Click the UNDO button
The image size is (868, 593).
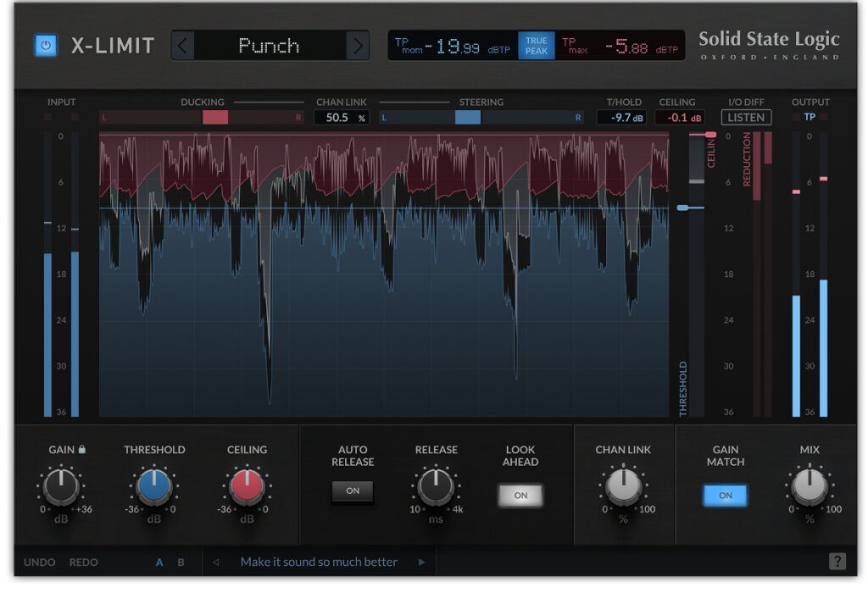pyautogui.click(x=39, y=562)
